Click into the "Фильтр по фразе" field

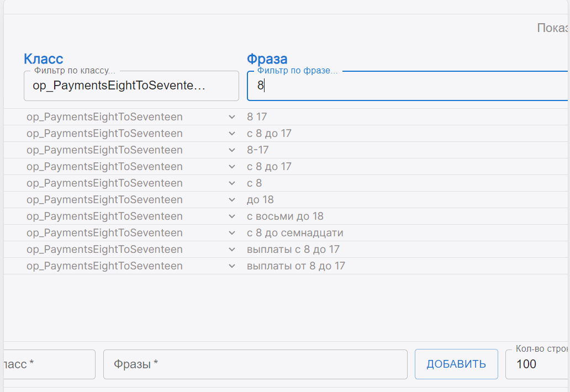(x=409, y=86)
